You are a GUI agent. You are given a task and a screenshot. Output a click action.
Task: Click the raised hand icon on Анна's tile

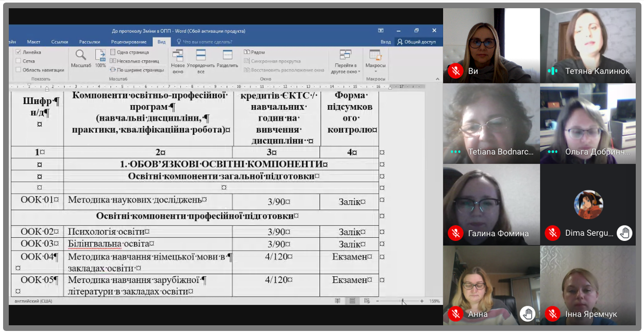tap(527, 313)
